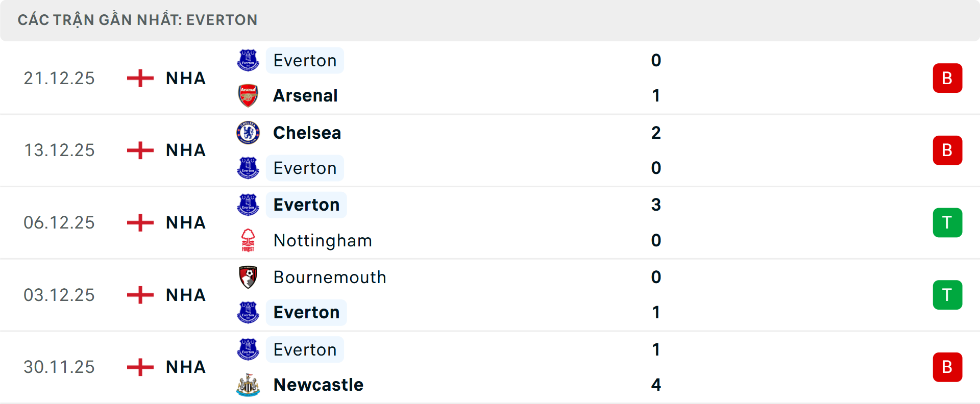980x404 pixels.
Task: Click the score 3 for Everton against Nottingham
Action: coord(656,205)
